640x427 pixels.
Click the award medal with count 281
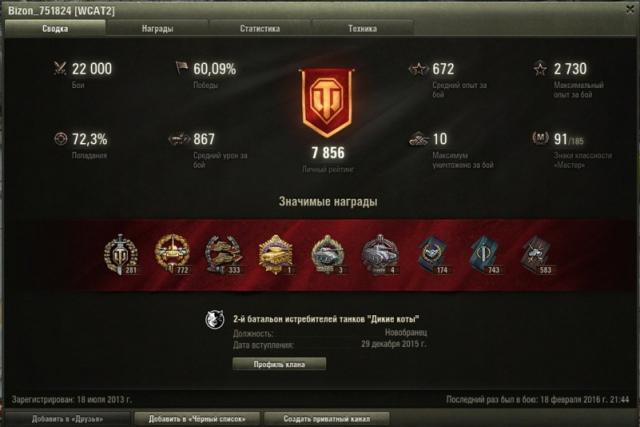click(x=120, y=254)
